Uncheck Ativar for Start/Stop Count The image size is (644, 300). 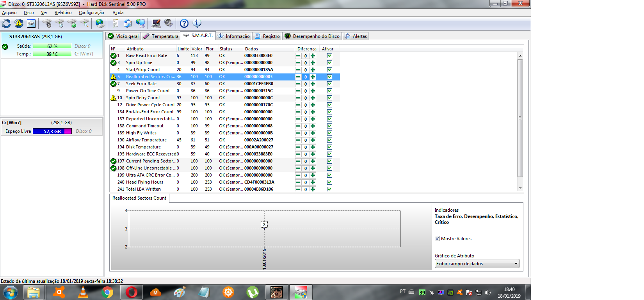pyautogui.click(x=329, y=70)
